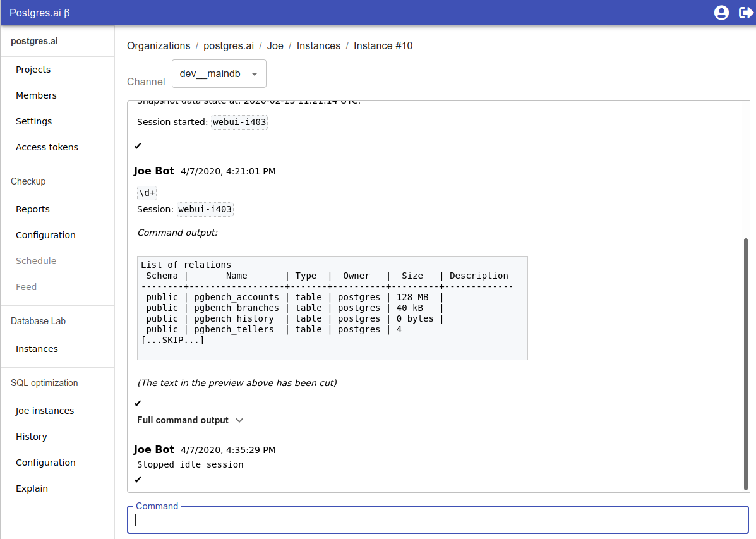Open the user account profile icon
This screenshot has width=756, height=539.
tap(721, 13)
